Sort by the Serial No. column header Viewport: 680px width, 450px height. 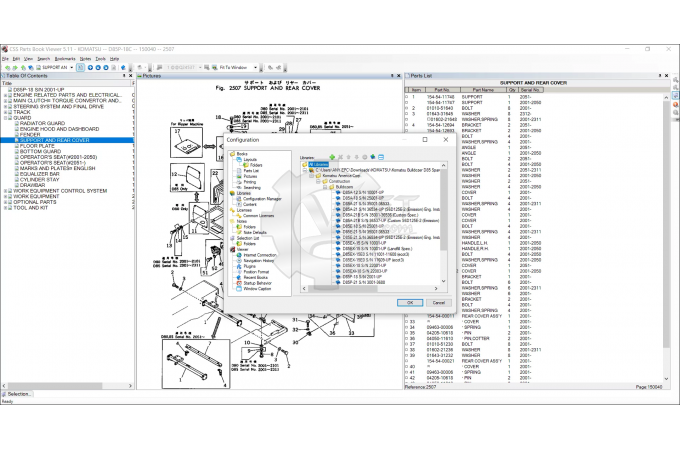[531, 90]
